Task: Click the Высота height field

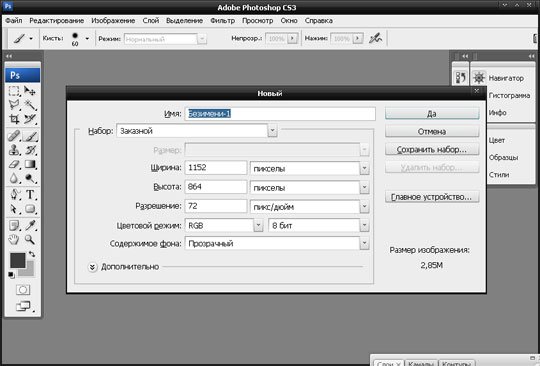Action: pos(216,187)
